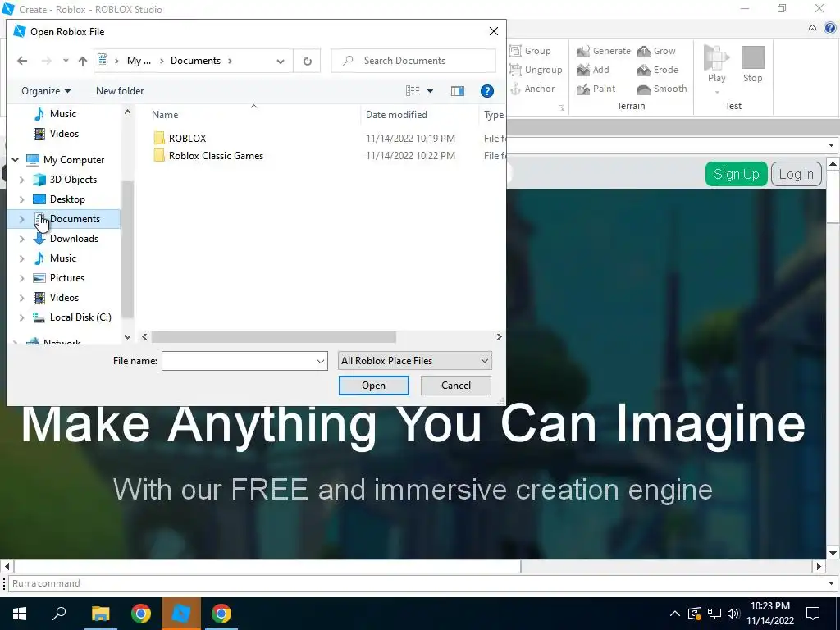The height and width of the screenshot is (630, 840).
Task: Toggle the Anchor tool
Action: (x=532, y=89)
